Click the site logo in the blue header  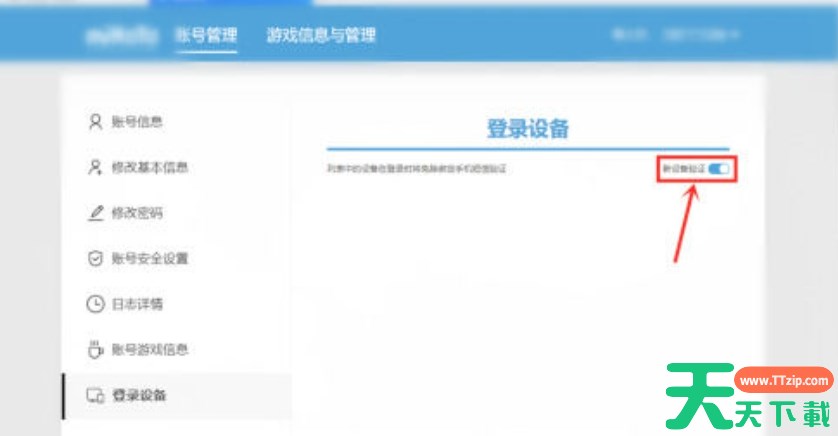tap(120, 35)
